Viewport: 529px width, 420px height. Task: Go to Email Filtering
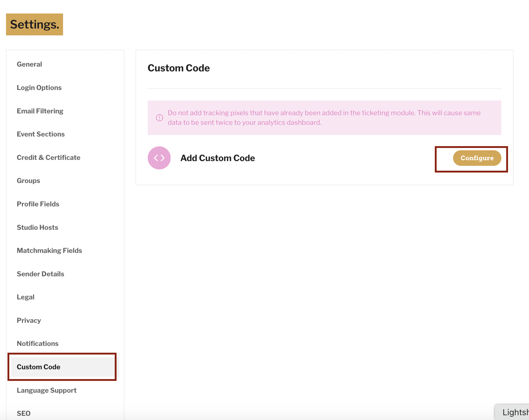[x=40, y=111]
